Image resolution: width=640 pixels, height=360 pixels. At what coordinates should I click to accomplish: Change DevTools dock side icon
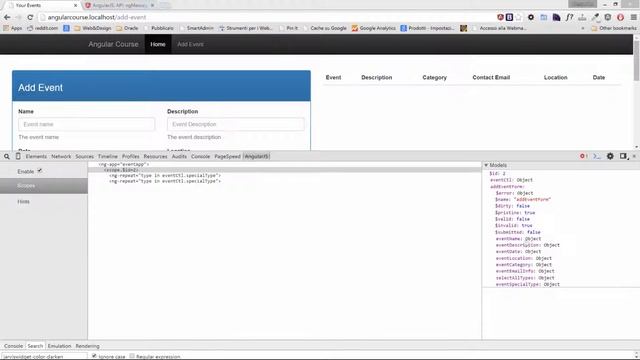point(623,156)
